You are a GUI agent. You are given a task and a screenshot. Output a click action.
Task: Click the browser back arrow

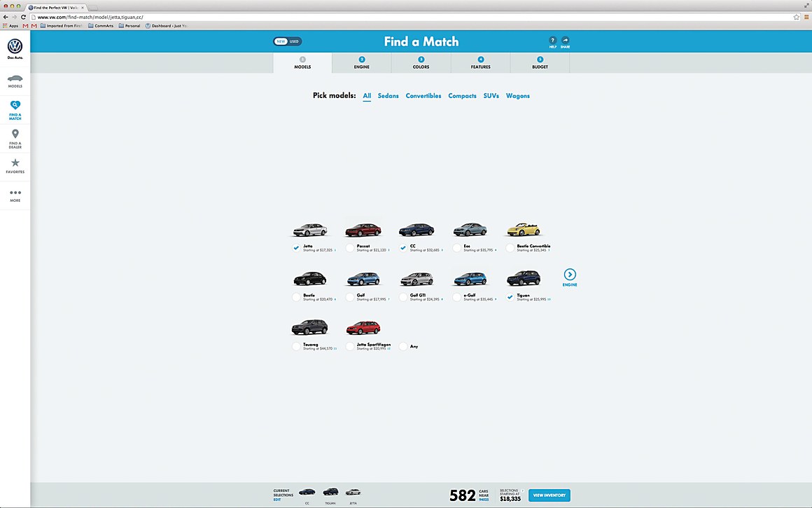(x=6, y=17)
